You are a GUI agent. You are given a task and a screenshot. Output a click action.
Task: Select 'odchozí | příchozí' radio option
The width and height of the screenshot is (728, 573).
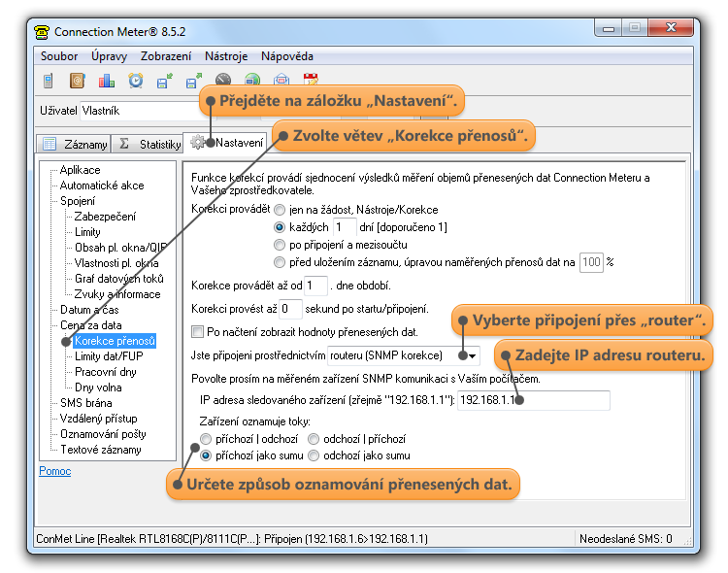tap(314, 439)
